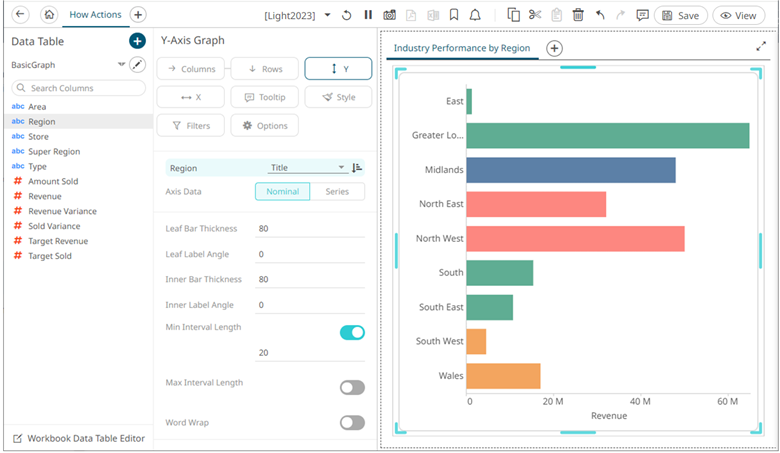The width and height of the screenshot is (780, 453).
Task: Open the Title dropdown for Region
Action: coord(307,168)
